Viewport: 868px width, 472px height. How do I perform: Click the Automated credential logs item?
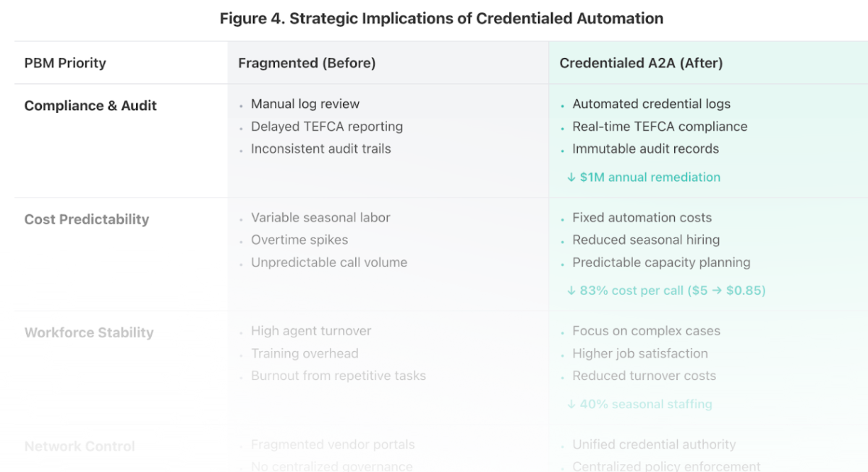click(x=651, y=104)
